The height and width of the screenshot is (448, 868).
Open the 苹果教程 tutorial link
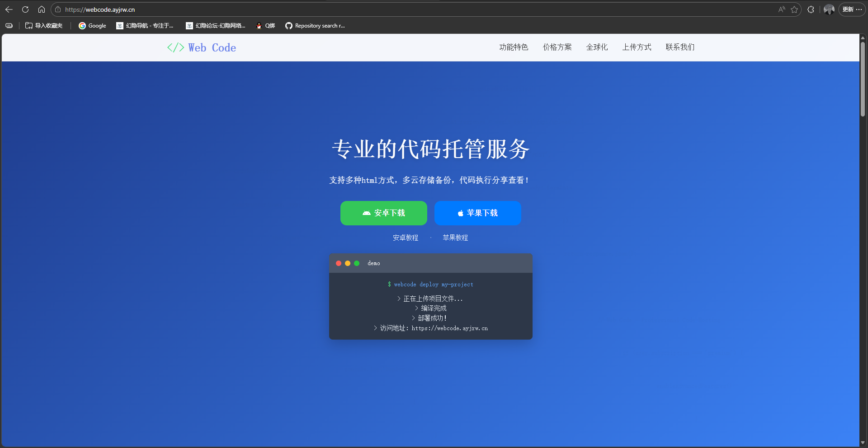[455, 238]
